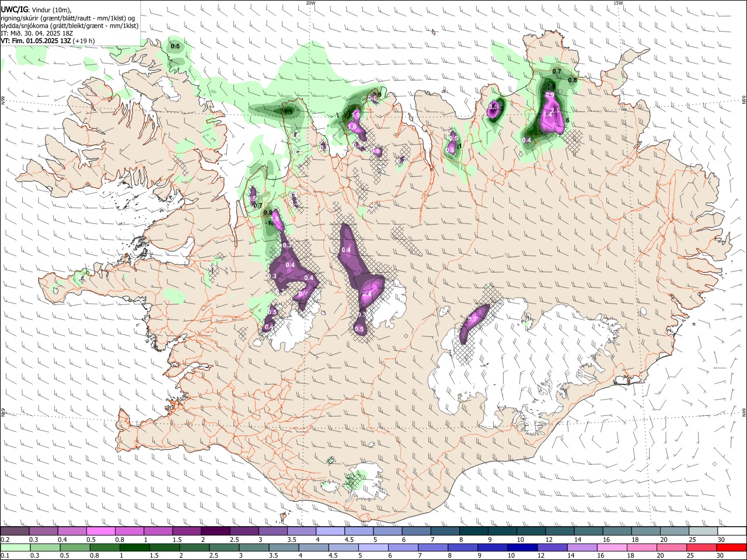Image resolution: width=747 pixels, height=560 pixels.
Task: Select the 0.5–0.8 green swatch in lower legend
Action: click(x=75, y=547)
